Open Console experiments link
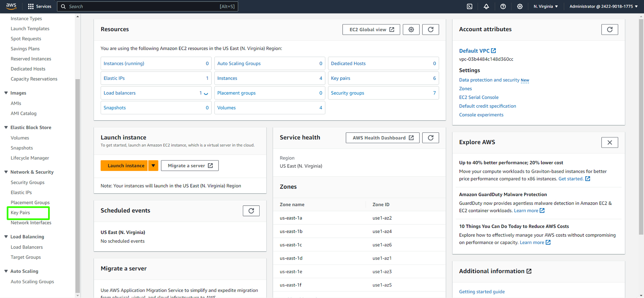 pos(481,115)
